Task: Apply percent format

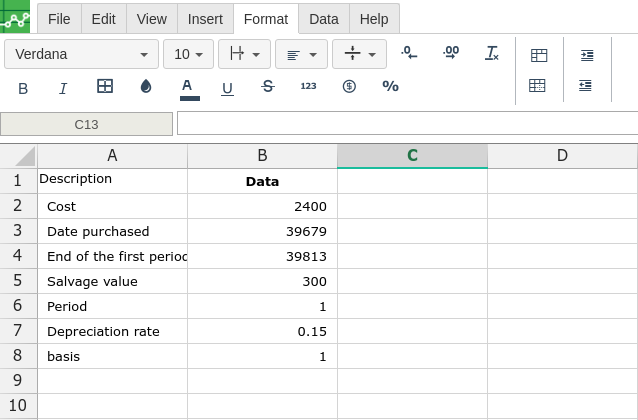Action: 390,87
